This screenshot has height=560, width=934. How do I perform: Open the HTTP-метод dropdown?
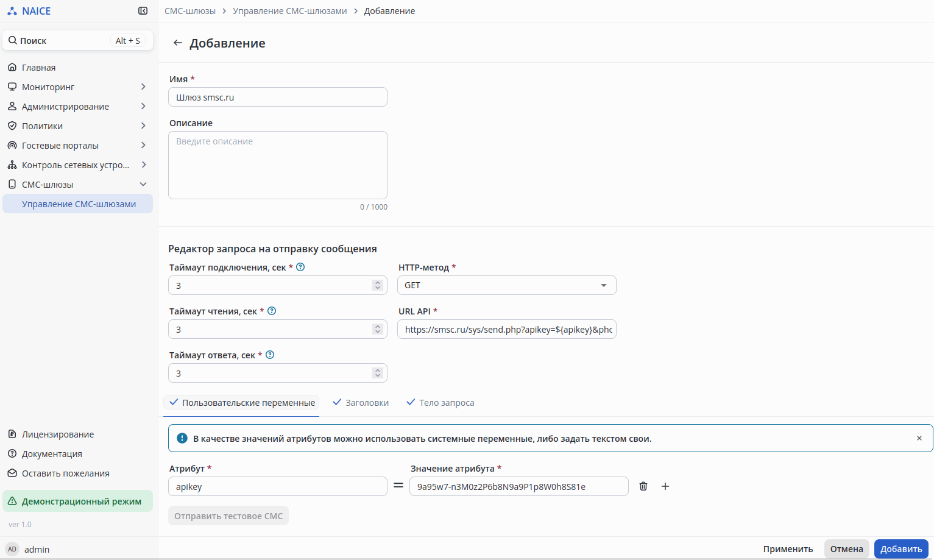(506, 285)
